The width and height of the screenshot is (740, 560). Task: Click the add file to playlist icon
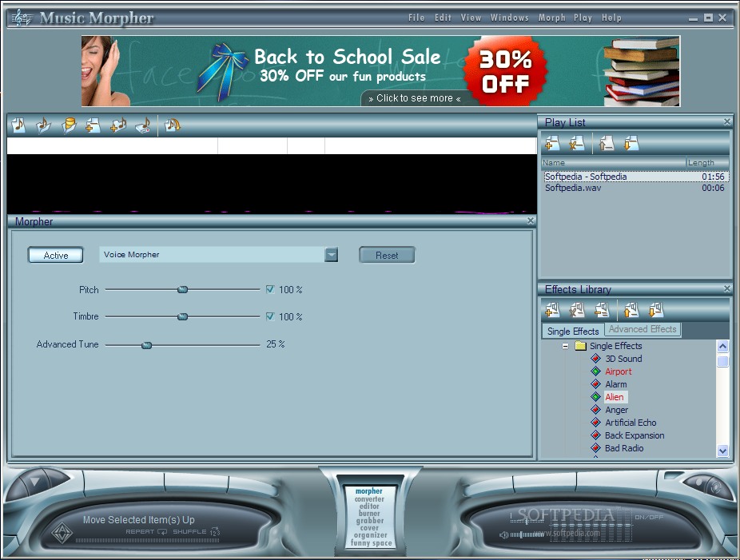click(552, 143)
